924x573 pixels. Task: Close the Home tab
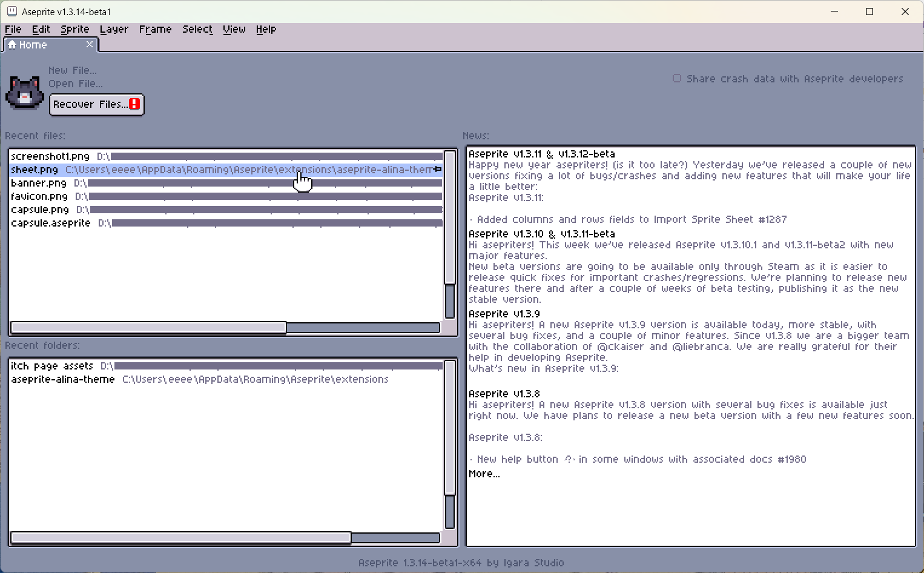[x=90, y=44]
